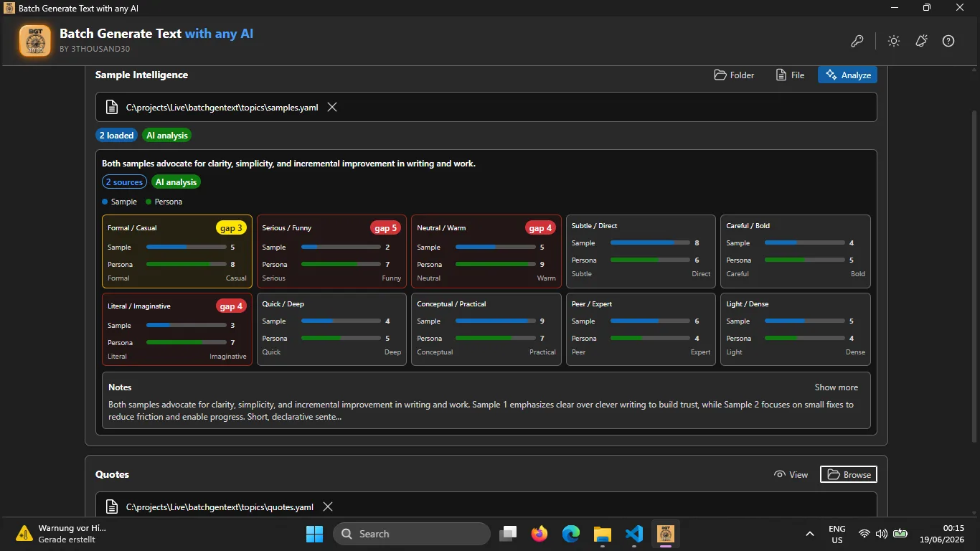
Task: Click the 'Subtle / Direct' card title
Action: click(594, 225)
